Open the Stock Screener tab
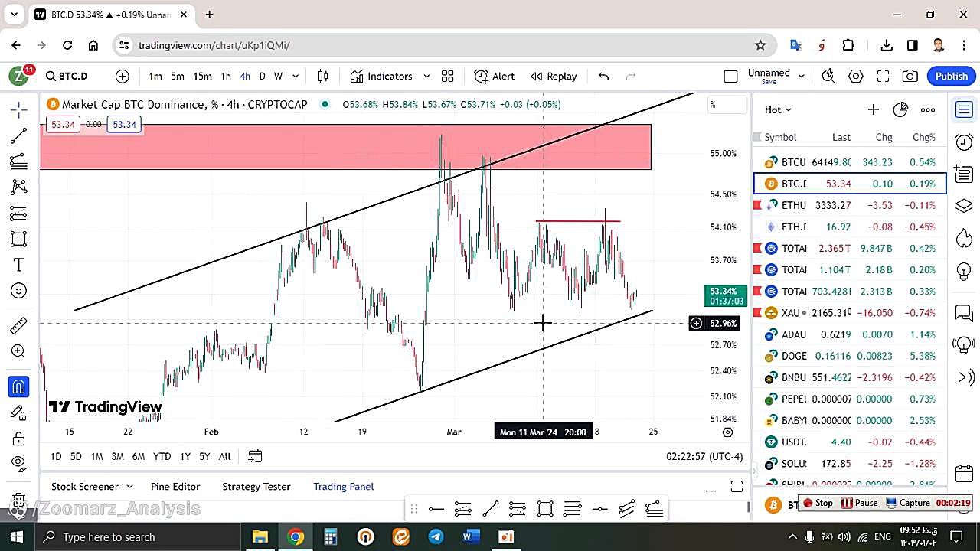This screenshot has height=551, width=980. [x=85, y=487]
